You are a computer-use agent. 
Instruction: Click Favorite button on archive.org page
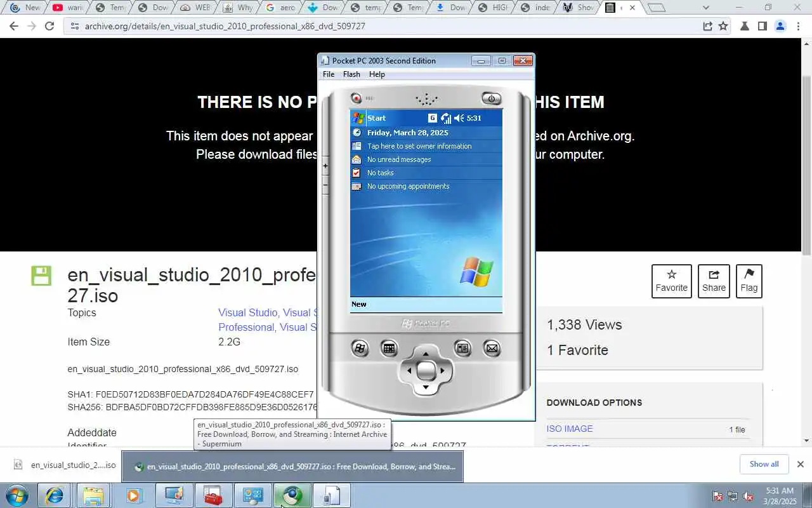(672, 281)
